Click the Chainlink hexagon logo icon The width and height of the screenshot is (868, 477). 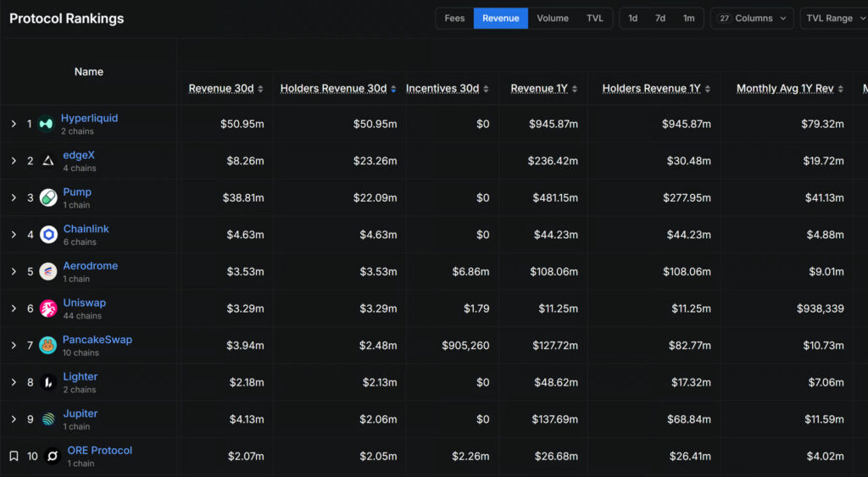pos(48,235)
